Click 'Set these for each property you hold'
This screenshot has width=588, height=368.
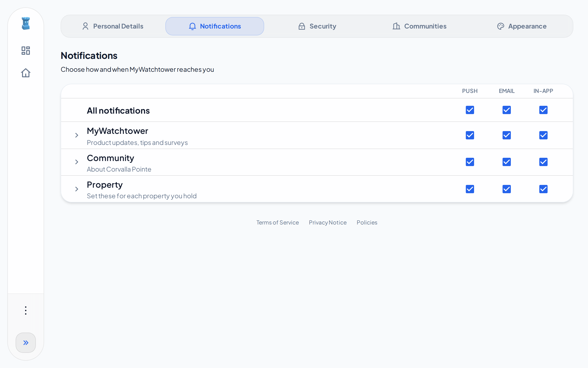pyautogui.click(x=142, y=196)
